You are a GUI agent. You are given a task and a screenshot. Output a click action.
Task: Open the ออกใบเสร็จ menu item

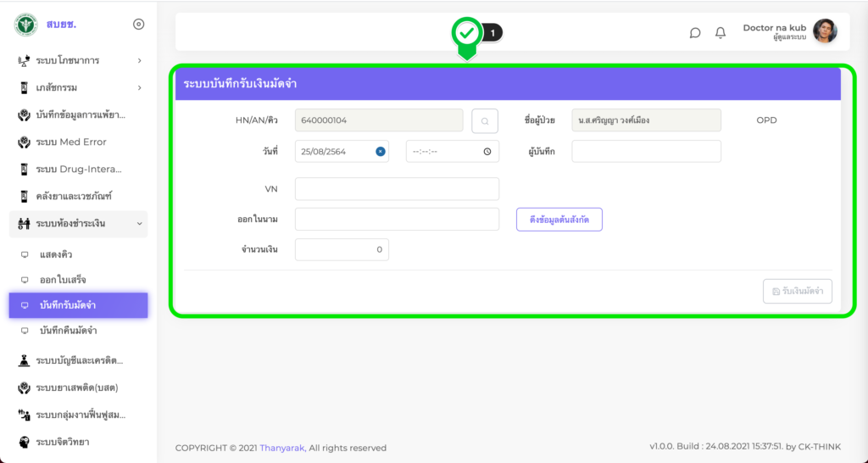(63, 280)
